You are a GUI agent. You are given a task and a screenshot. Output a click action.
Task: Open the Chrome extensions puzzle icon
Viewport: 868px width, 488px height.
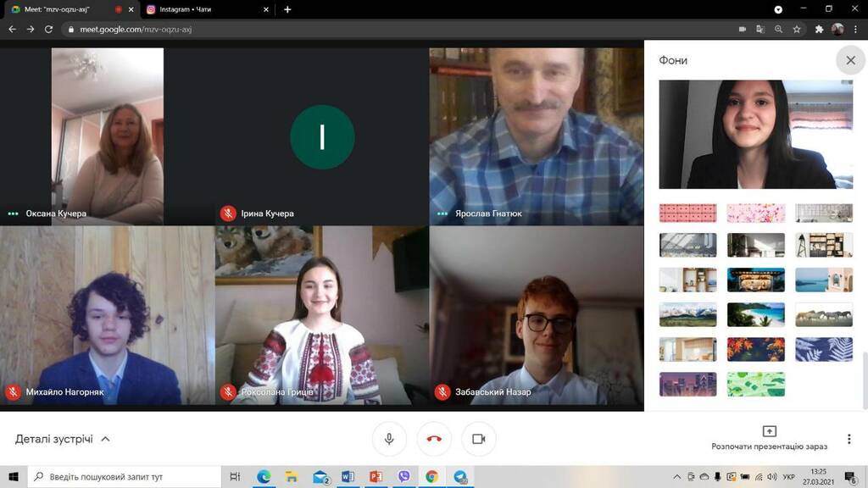[819, 29]
